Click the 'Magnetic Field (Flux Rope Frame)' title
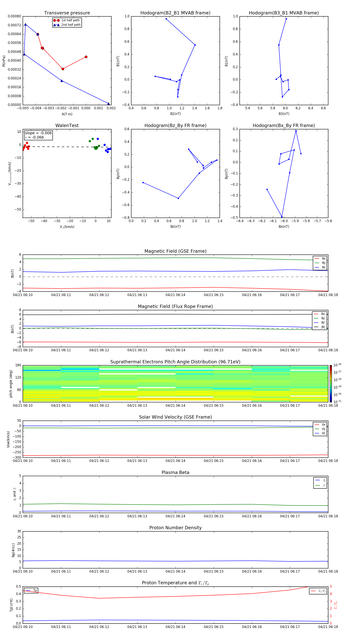 pyautogui.click(x=175, y=307)
